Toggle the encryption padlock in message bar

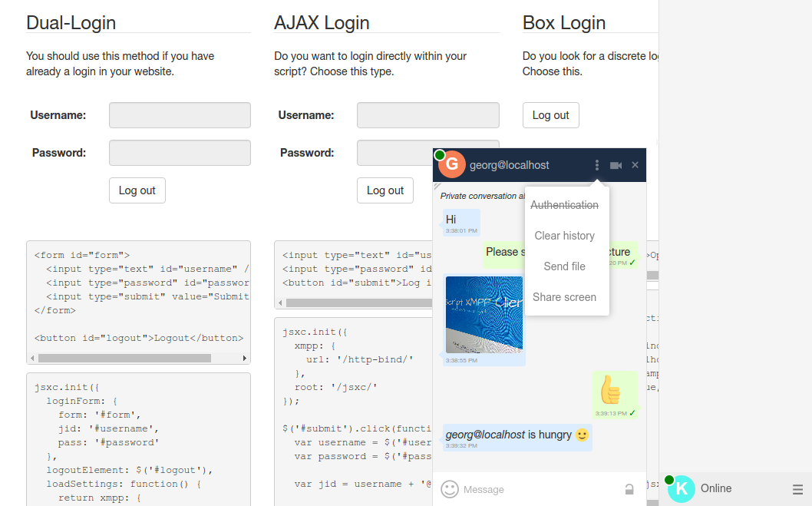pos(629,489)
